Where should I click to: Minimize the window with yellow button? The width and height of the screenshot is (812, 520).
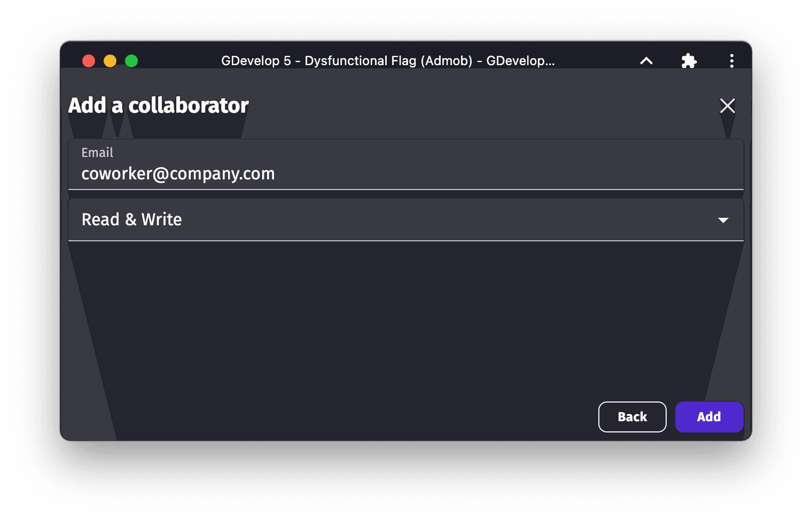click(x=110, y=61)
